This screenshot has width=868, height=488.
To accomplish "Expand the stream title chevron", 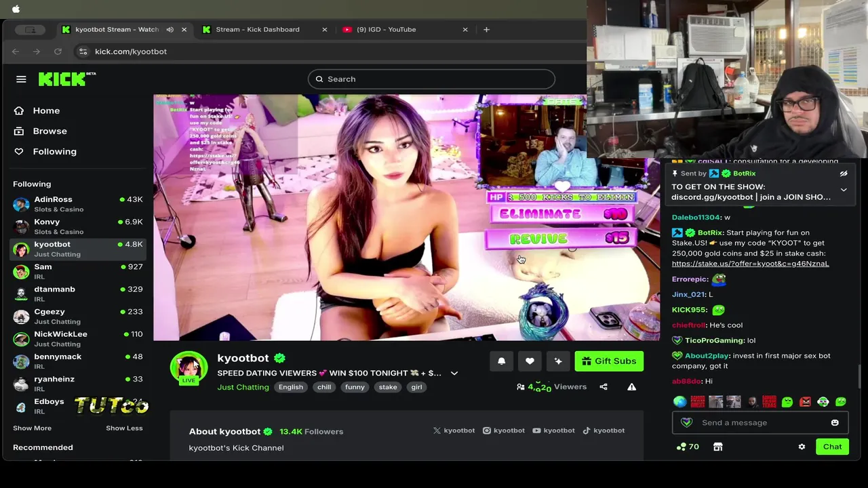I will tap(454, 373).
